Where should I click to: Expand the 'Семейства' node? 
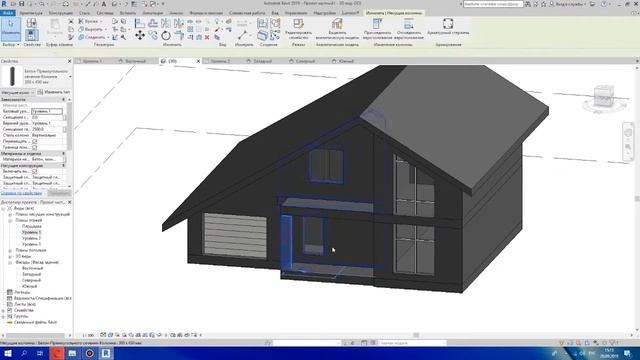[x=3, y=310]
